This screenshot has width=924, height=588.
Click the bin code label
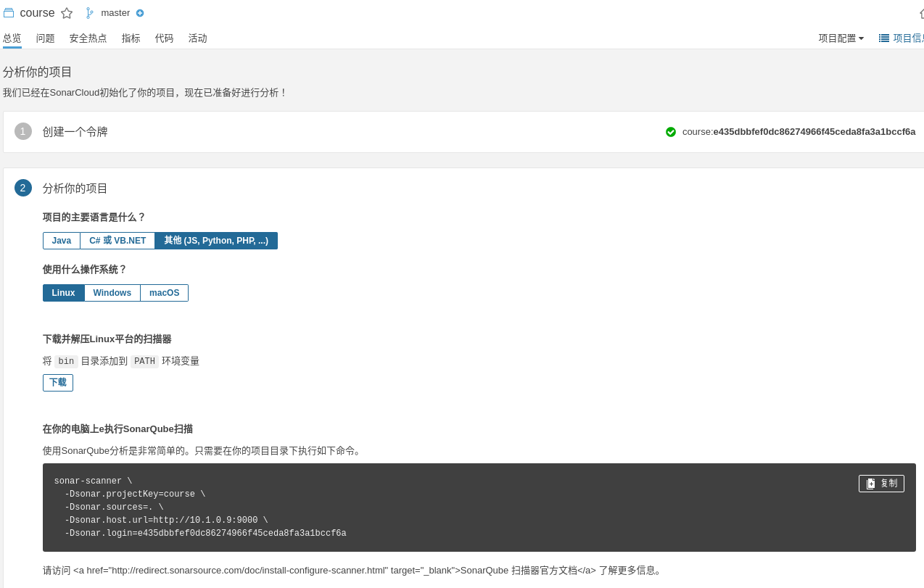coord(66,361)
